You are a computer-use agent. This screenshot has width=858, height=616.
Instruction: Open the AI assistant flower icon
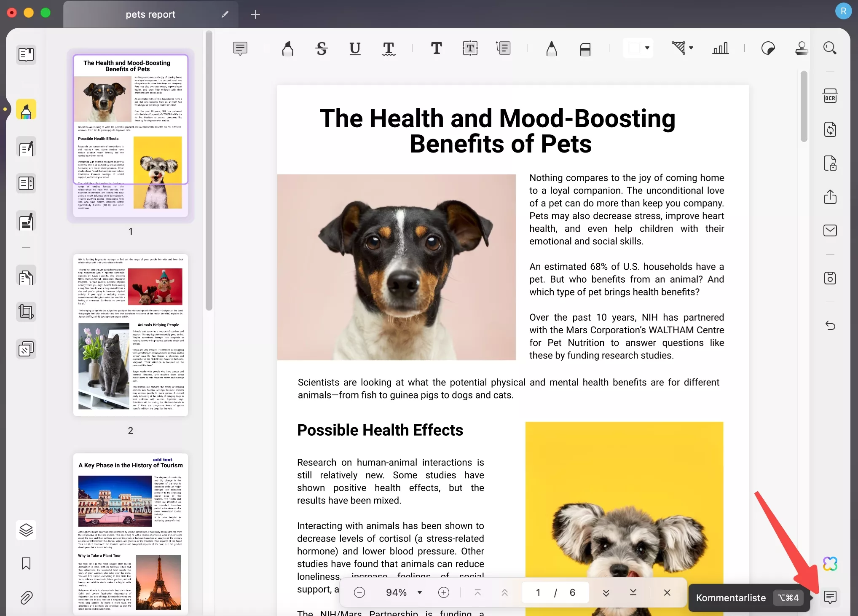(830, 564)
